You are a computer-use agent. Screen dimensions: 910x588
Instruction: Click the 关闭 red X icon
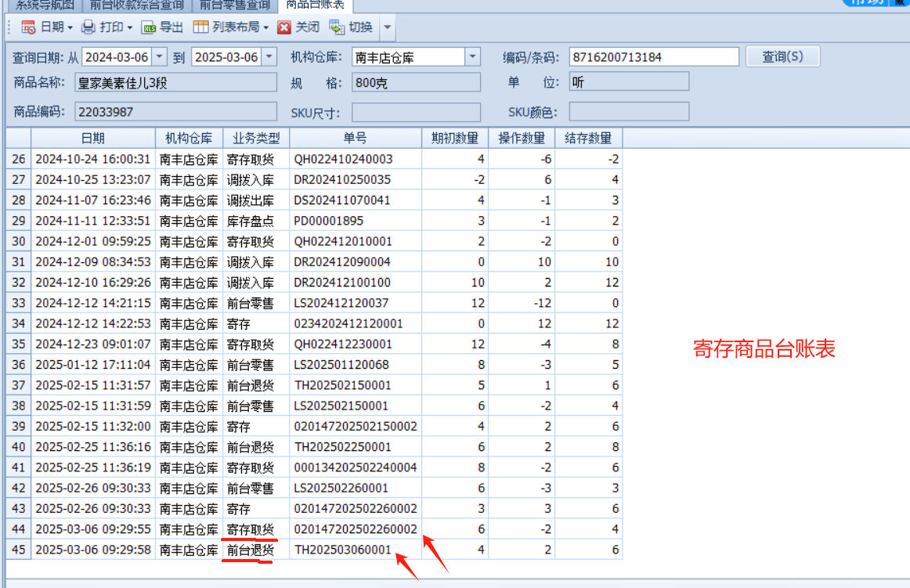pos(283,27)
